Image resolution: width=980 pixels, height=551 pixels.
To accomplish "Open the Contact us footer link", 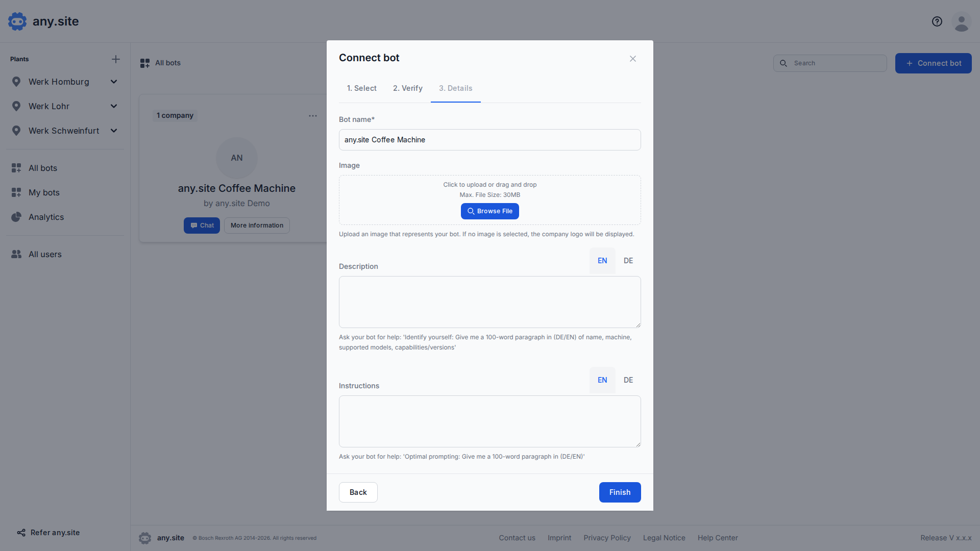I will coord(517,538).
